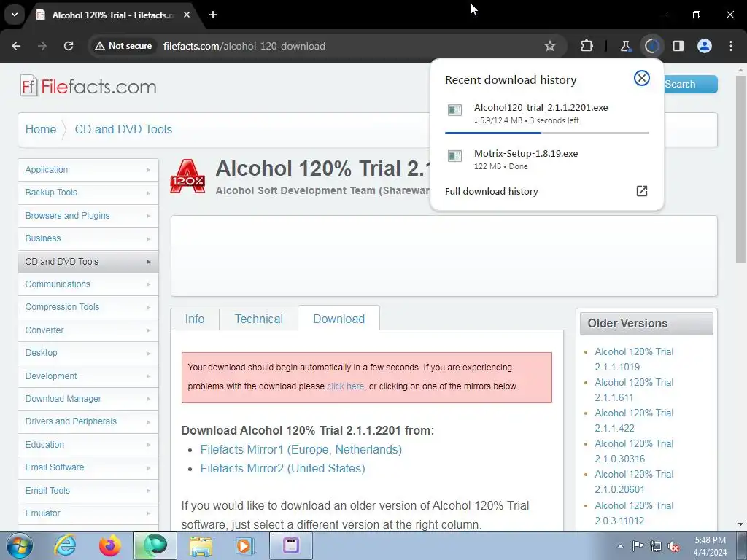Click the taskbar clock showing 5:48 PM
The height and width of the screenshot is (560, 747).
[710, 546]
